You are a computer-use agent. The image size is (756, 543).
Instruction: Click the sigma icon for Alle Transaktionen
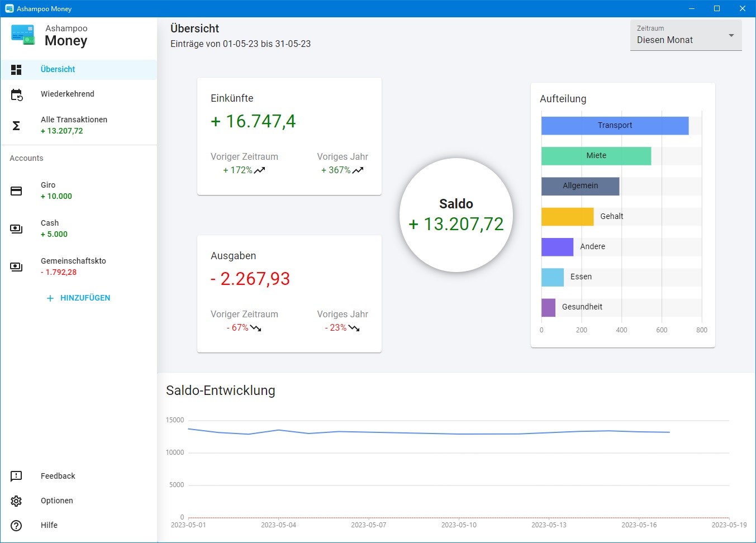16,126
